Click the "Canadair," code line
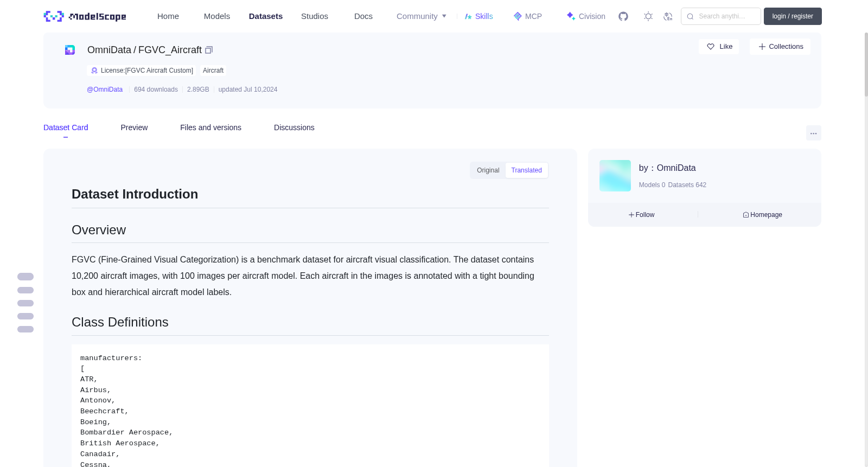 point(100,454)
